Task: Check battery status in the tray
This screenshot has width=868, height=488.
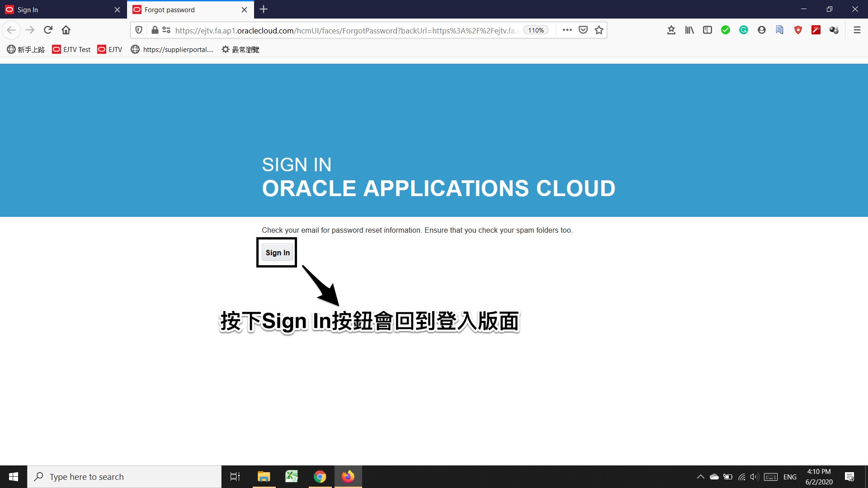Action: pyautogui.click(x=728, y=477)
